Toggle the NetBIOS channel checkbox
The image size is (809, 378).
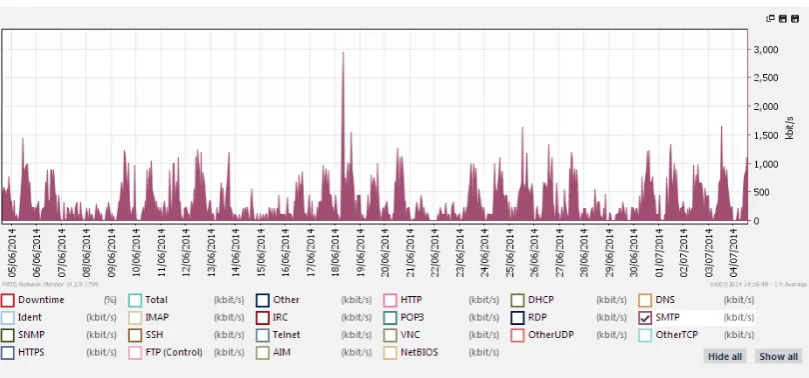pos(390,353)
